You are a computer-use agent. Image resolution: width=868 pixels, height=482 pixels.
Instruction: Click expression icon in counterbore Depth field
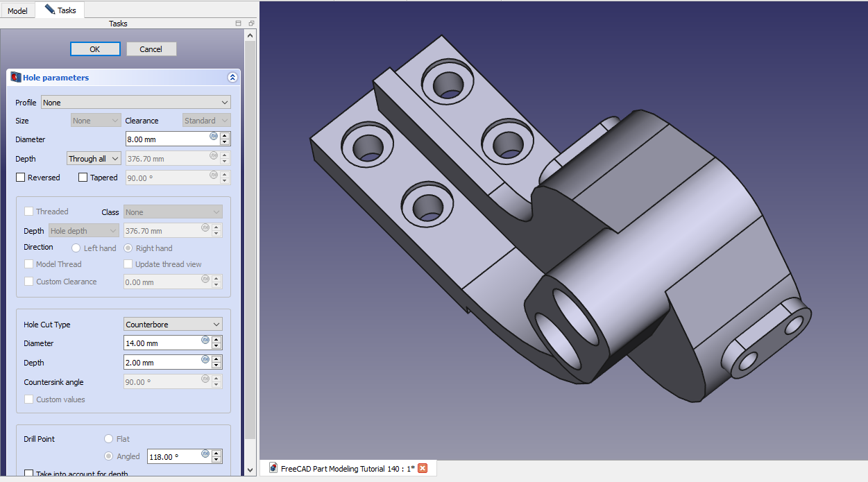tap(205, 359)
